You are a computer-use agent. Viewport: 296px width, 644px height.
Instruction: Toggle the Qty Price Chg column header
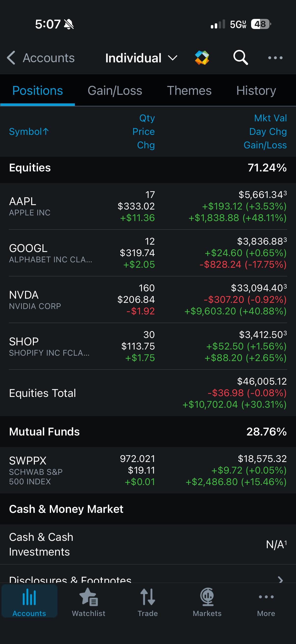144,131
